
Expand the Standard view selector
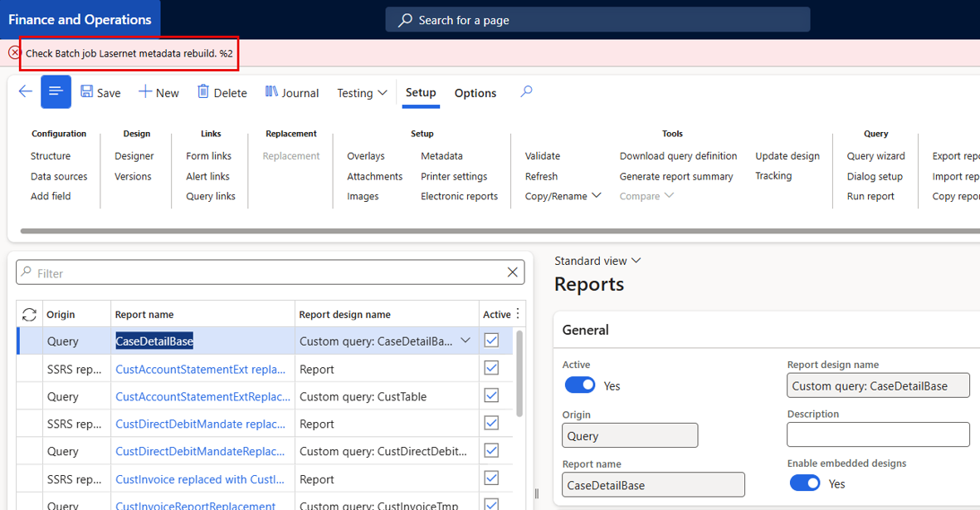pos(597,261)
